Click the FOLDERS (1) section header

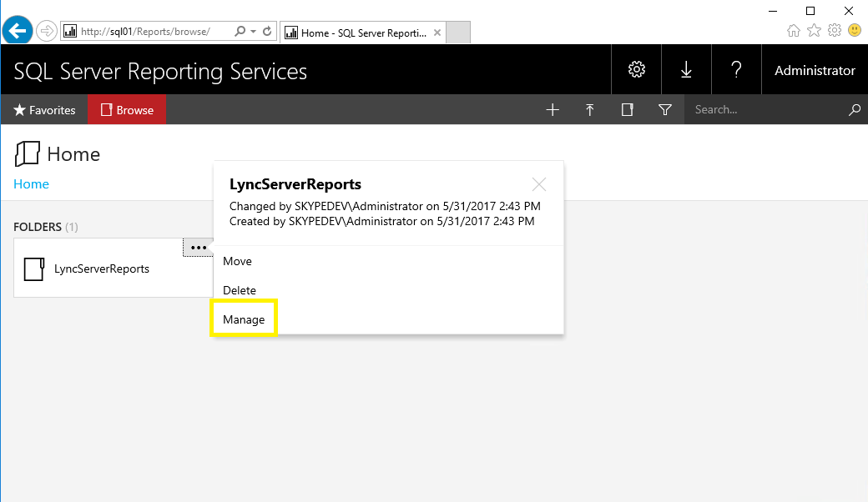[x=45, y=227]
